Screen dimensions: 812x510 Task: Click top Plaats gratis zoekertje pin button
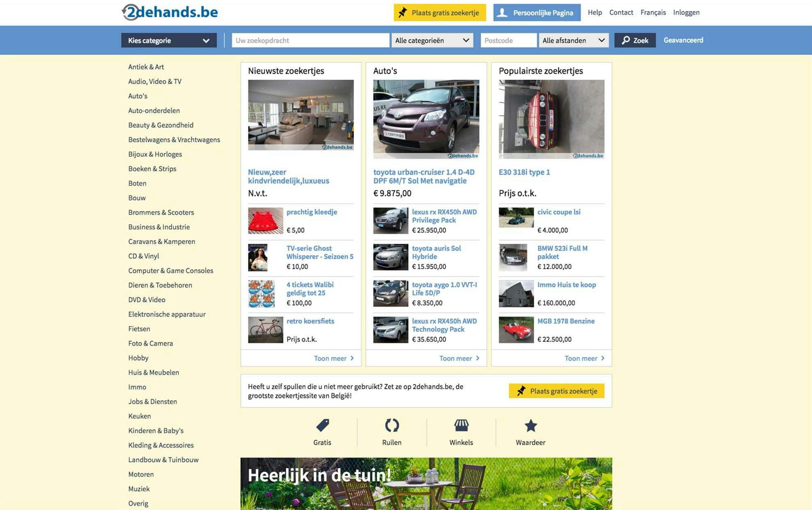439,13
